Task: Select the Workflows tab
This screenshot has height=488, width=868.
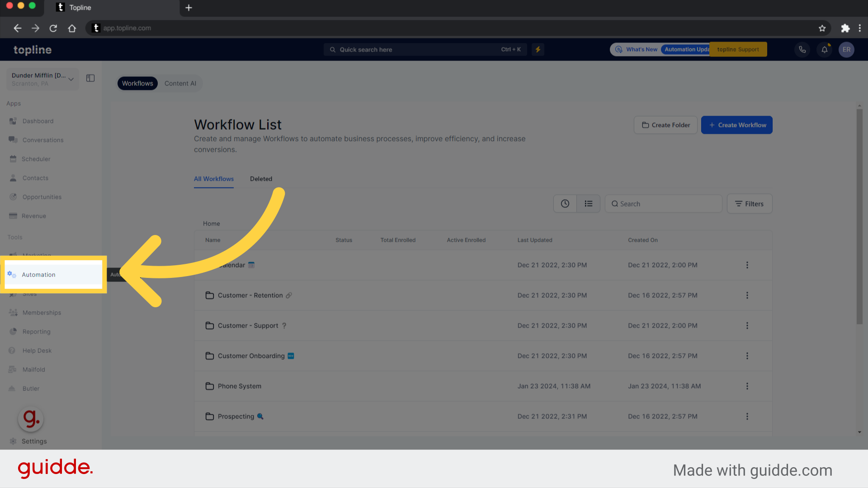Action: pos(137,84)
